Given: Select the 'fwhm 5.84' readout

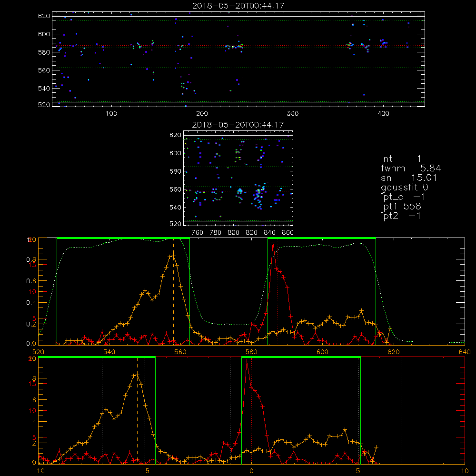Looking at the screenshot, I should point(411,168).
